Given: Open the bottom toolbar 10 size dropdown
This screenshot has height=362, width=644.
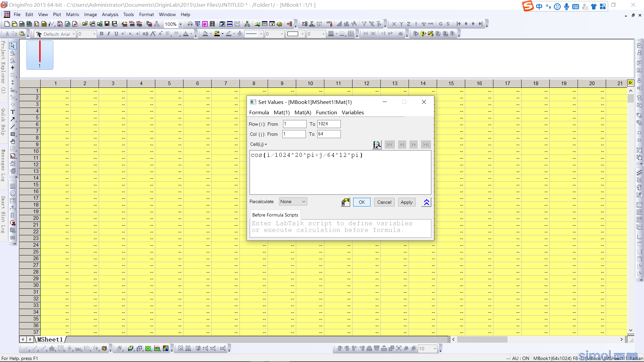Looking at the screenshot, I should pyautogui.click(x=435, y=349).
